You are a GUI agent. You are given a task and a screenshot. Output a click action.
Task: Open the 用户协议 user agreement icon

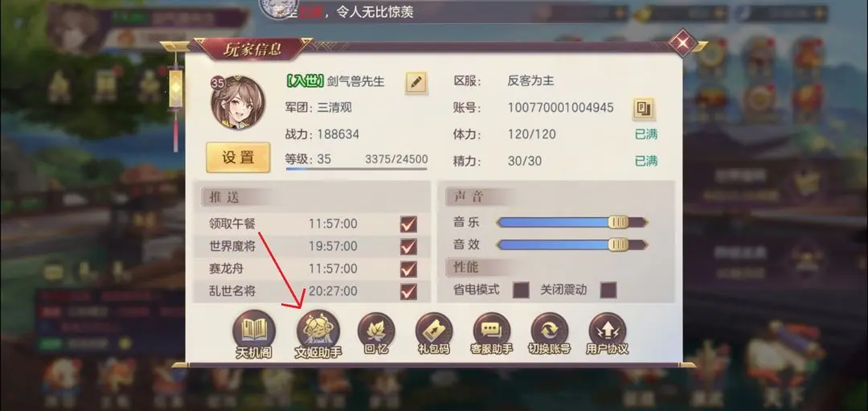coord(608,332)
